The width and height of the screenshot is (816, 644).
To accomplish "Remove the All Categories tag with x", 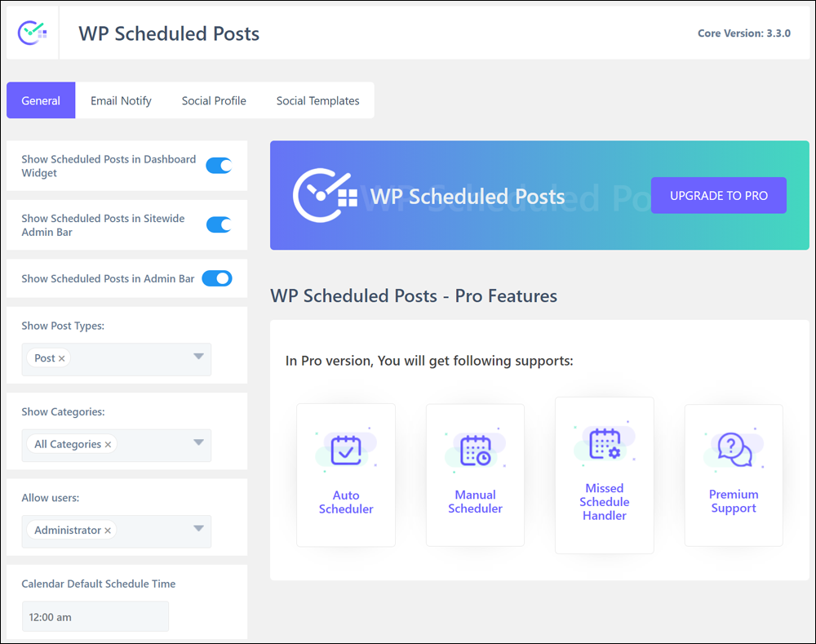I will [108, 445].
